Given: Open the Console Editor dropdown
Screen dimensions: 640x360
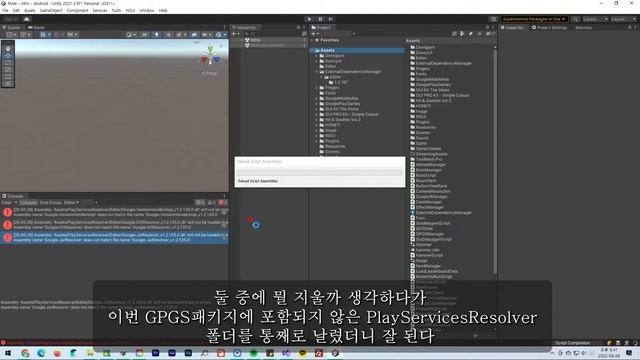Looking at the screenshot, I should tap(72, 202).
